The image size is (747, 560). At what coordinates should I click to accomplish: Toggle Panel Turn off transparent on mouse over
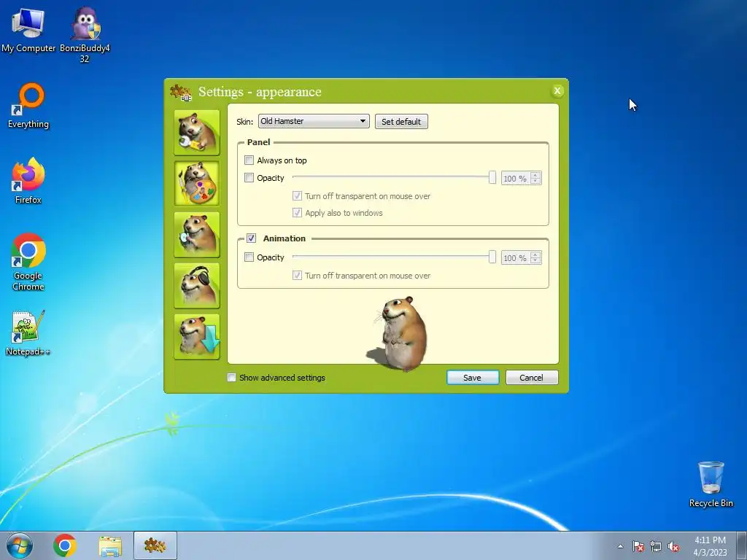(298, 195)
